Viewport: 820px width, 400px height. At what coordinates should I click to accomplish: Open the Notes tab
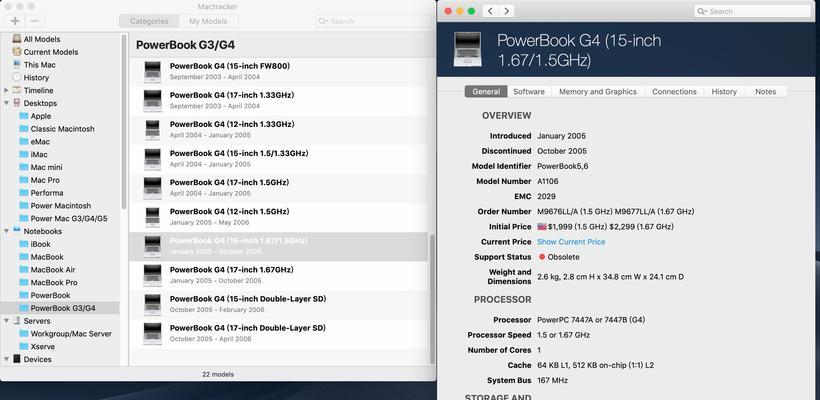coord(765,92)
